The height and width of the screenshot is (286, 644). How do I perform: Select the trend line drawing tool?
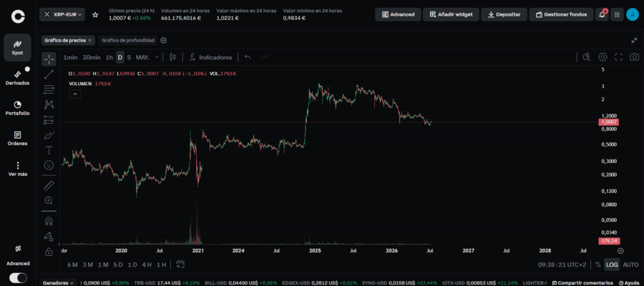coord(49,74)
